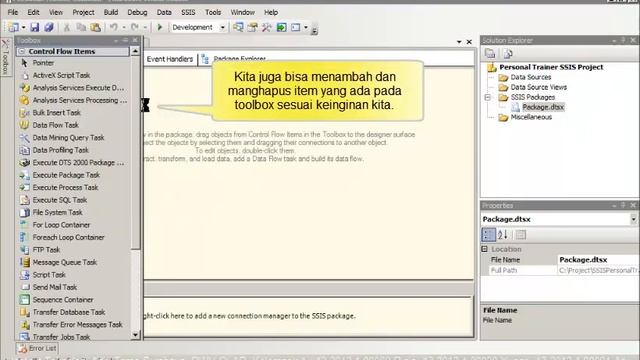
Task: Open the Package.dtsx object dropdown in Properties
Action: click(633, 220)
